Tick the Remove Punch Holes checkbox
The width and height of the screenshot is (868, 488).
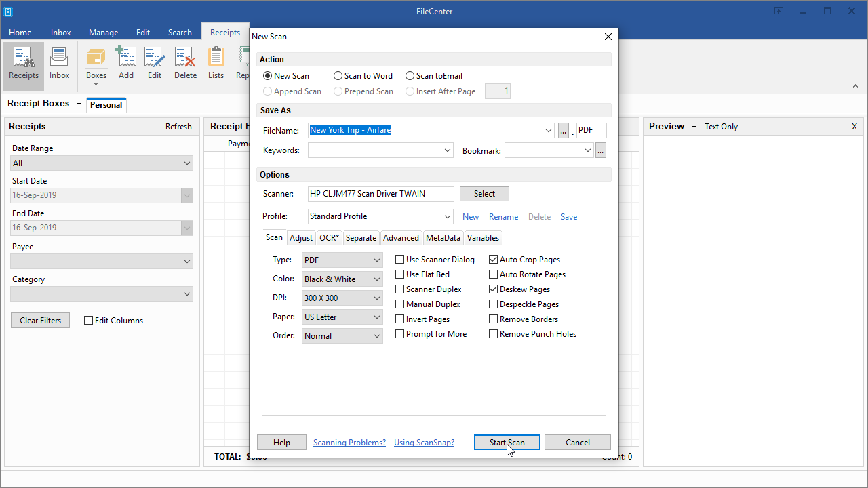coord(494,334)
